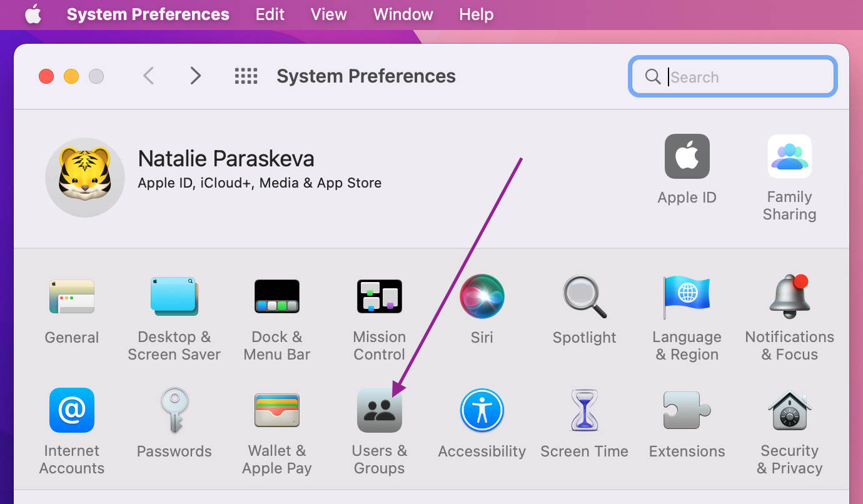Open Users & Groups preferences

[379, 410]
